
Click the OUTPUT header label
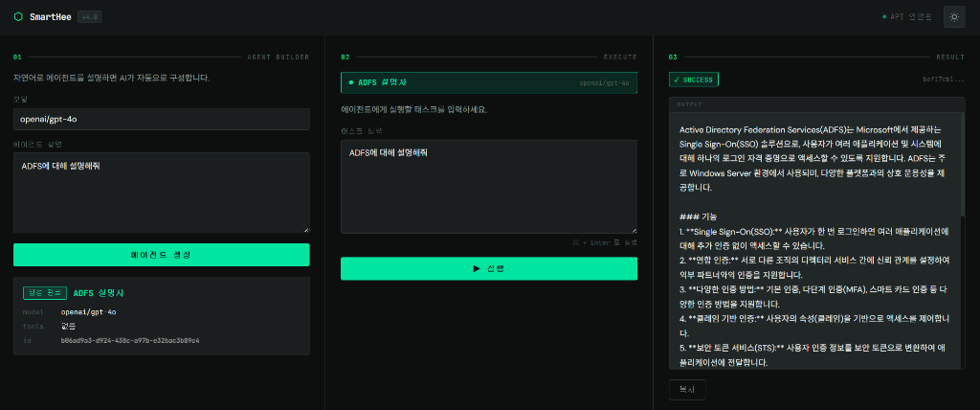point(689,103)
